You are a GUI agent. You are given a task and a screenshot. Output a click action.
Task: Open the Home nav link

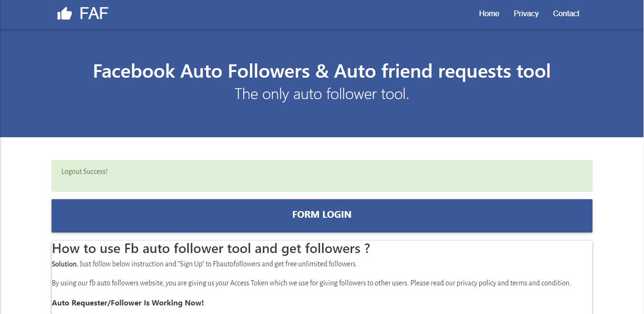pos(489,13)
